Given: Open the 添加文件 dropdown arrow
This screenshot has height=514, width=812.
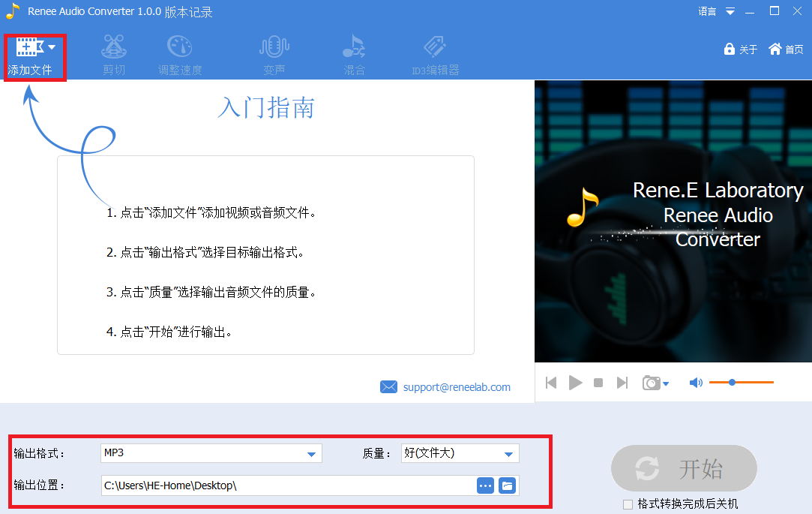Looking at the screenshot, I should coord(52,47).
